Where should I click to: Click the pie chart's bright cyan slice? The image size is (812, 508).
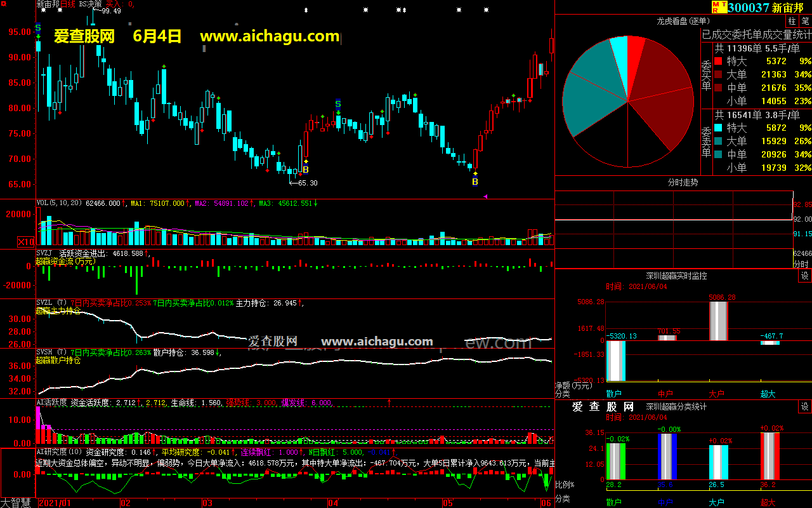coord(620,60)
